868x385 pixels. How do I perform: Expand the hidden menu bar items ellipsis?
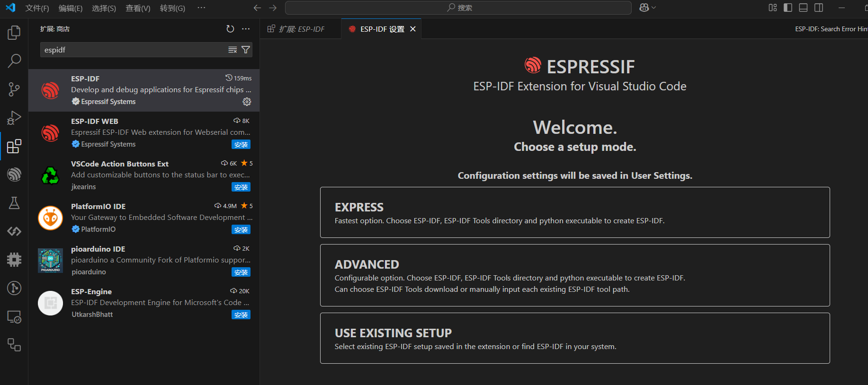[201, 8]
